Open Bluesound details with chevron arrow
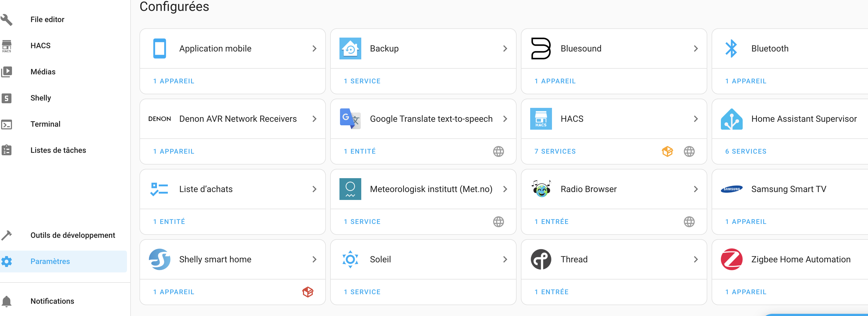Image resolution: width=868 pixels, height=316 pixels. coord(696,48)
